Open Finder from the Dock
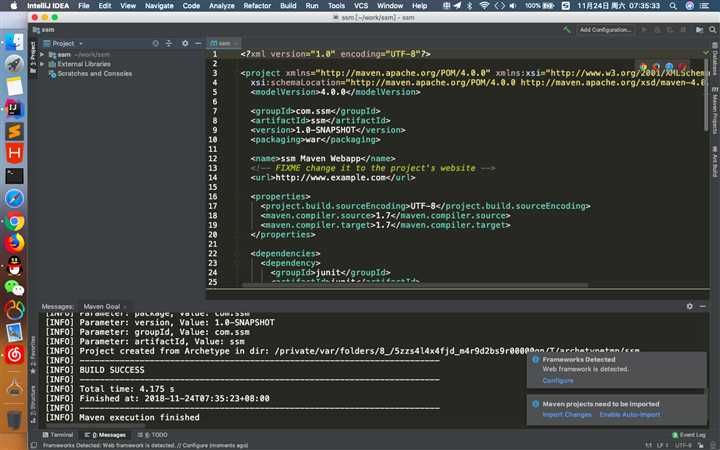 pyautogui.click(x=14, y=42)
